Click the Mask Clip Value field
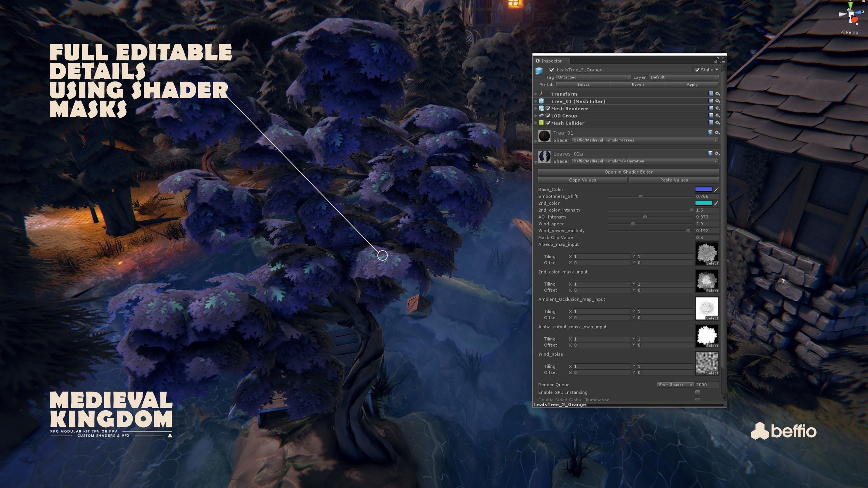This screenshot has height=488, width=868. [707, 238]
